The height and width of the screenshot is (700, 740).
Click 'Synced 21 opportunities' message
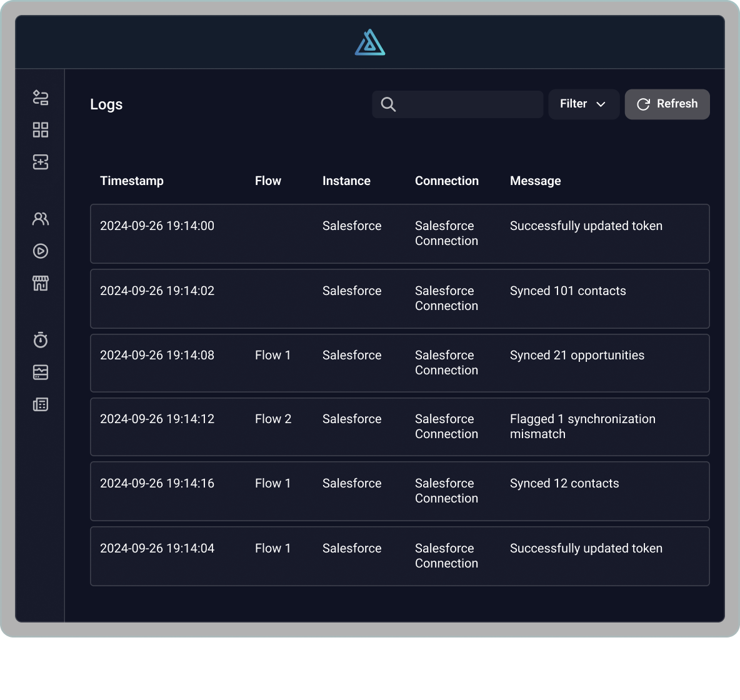click(x=577, y=355)
